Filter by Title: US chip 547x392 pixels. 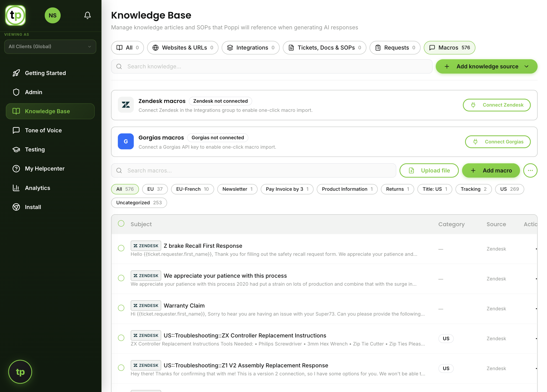(435, 189)
